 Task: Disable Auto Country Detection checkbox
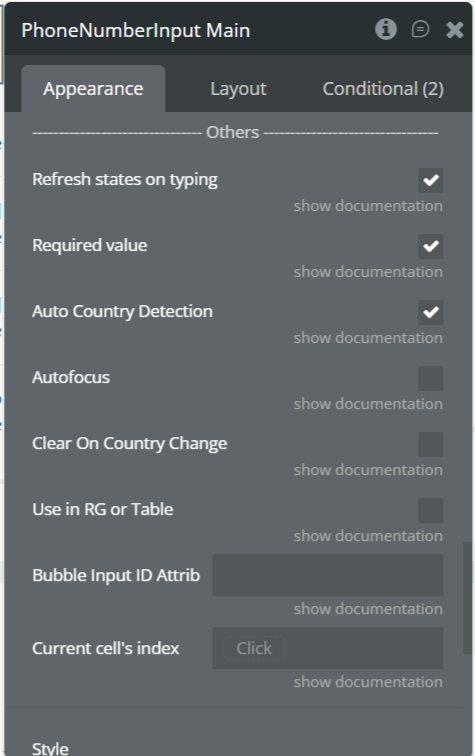pos(431,312)
